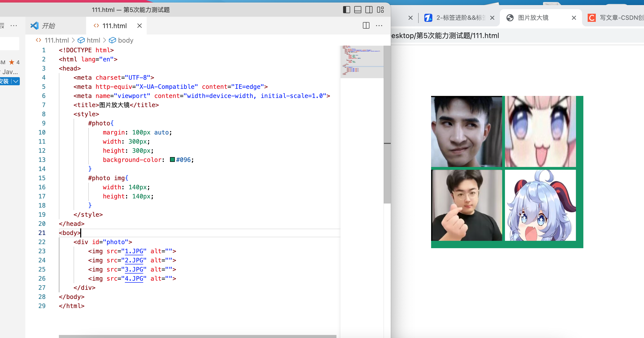Click the editor vertical scrollbar thumb
Image resolution: width=644 pixels, height=338 pixels.
pyautogui.click(x=387, y=124)
